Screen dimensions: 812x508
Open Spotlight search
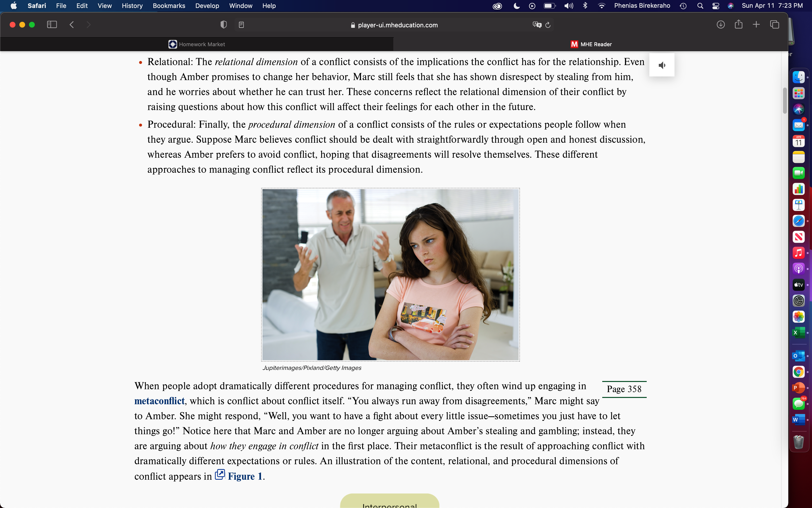[700, 6]
